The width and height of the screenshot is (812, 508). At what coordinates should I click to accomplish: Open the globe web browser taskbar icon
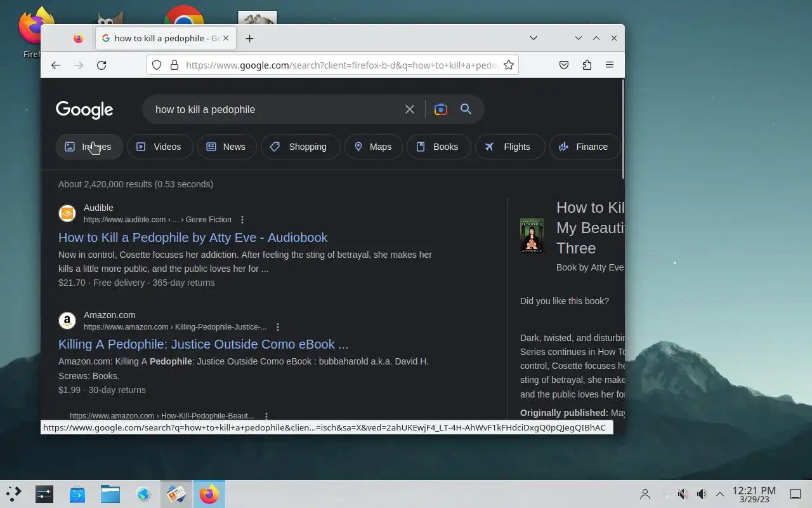143,494
